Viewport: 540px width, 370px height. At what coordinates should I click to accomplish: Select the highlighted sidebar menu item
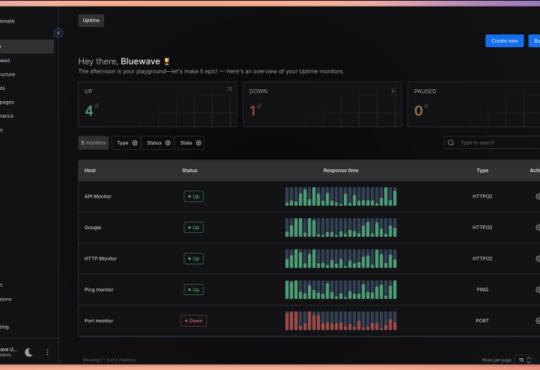(x=27, y=47)
